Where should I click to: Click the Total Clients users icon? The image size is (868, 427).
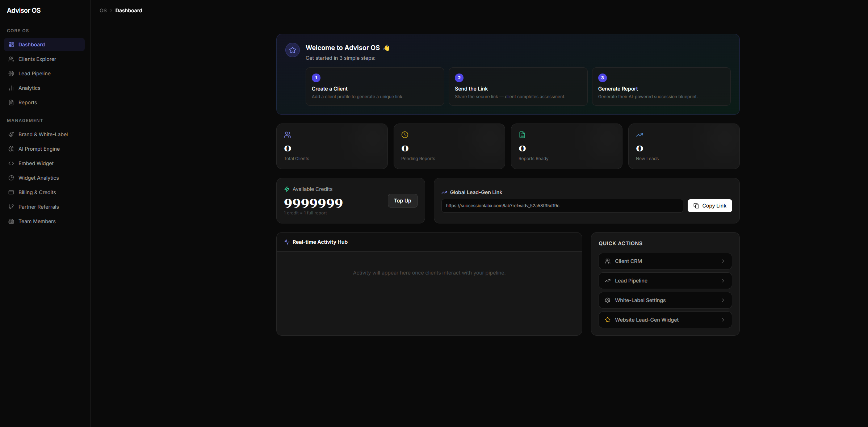point(288,135)
